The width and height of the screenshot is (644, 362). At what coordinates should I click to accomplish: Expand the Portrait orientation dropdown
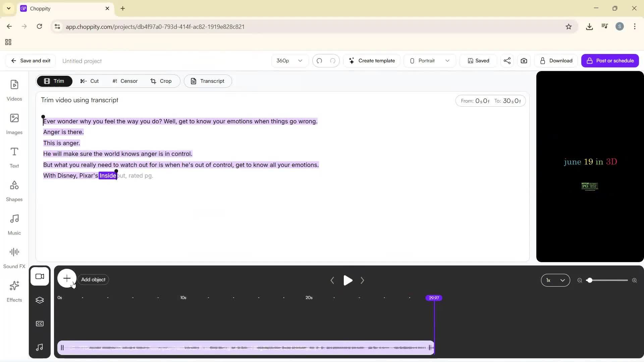click(x=430, y=61)
